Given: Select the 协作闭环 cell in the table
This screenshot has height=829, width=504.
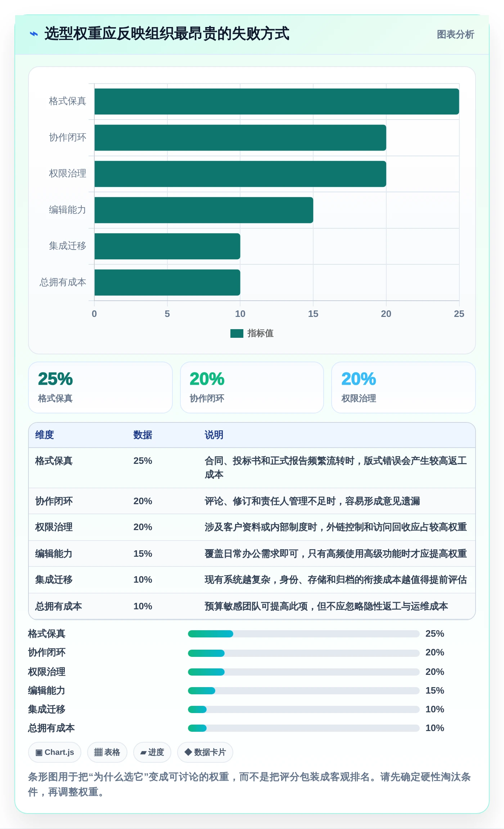Looking at the screenshot, I should (x=54, y=501).
